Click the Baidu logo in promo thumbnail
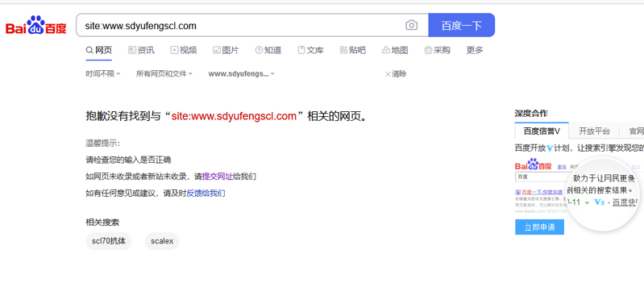This screenshot has height=308, width=644. [533, 164]
